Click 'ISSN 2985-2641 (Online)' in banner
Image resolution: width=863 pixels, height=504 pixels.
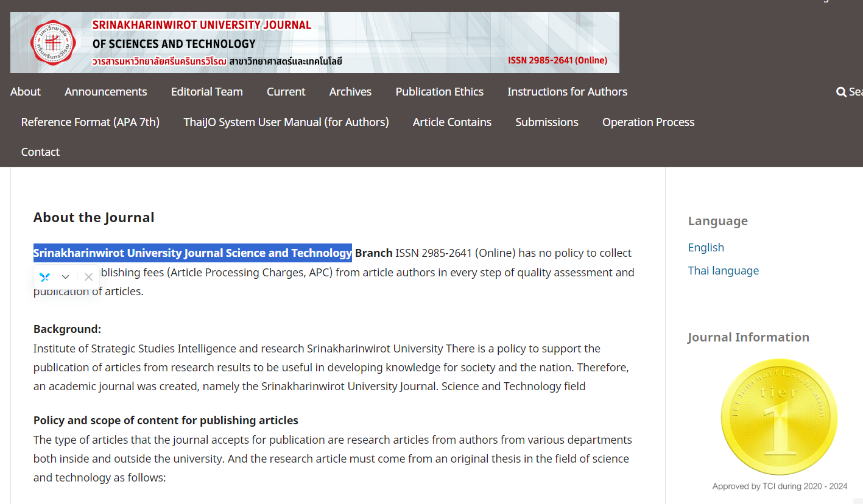coord(557,60)
